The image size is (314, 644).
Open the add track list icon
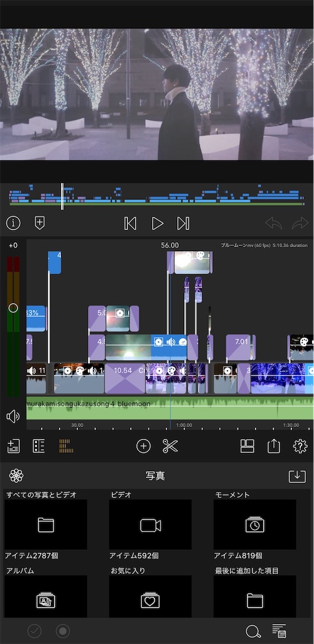coord(14,446)
